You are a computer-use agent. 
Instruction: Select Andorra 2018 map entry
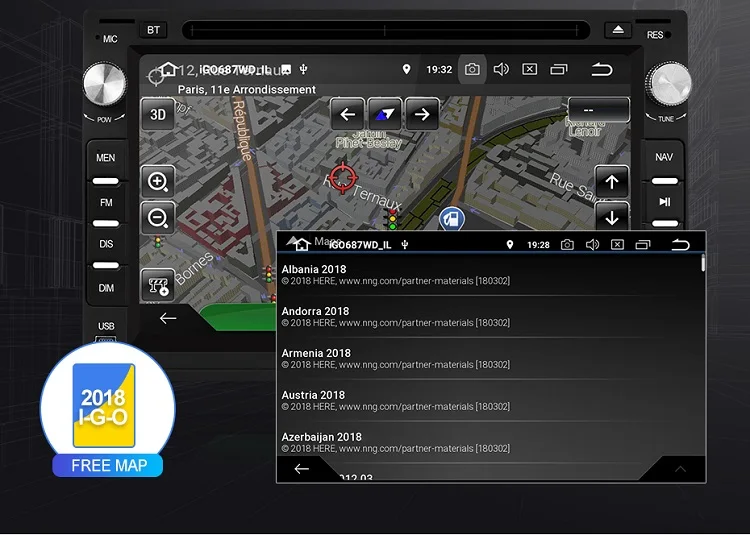(x=489, y=317)
